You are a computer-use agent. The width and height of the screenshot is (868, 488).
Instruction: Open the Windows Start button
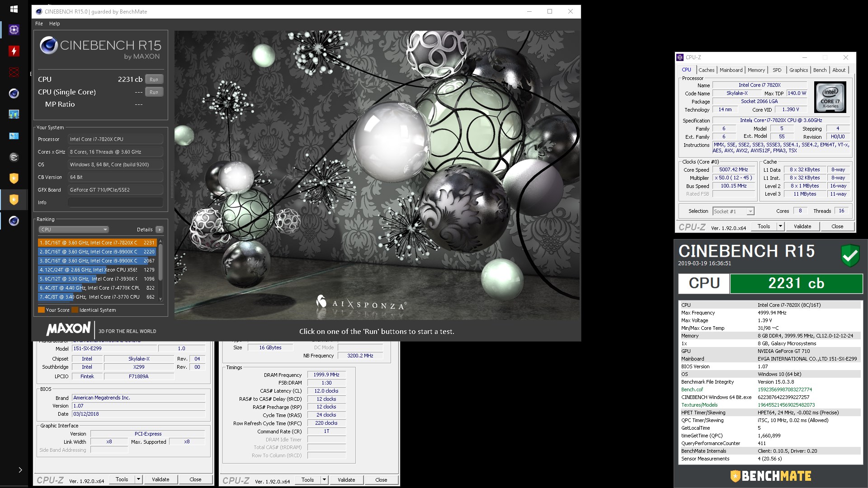point(14,9)
